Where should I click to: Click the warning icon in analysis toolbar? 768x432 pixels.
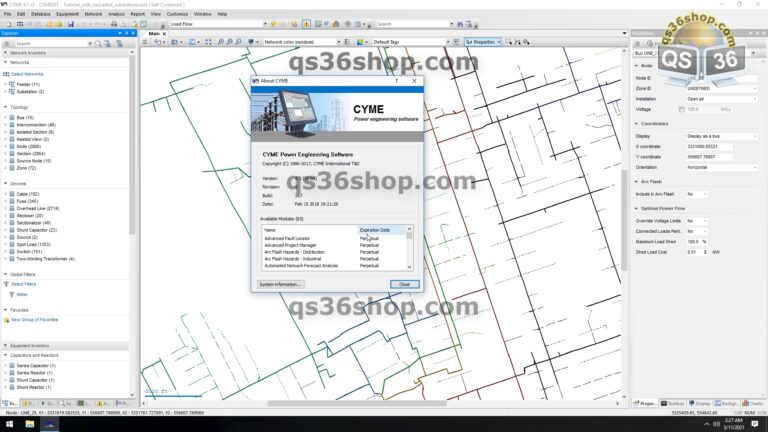click(x=306, y=24)
